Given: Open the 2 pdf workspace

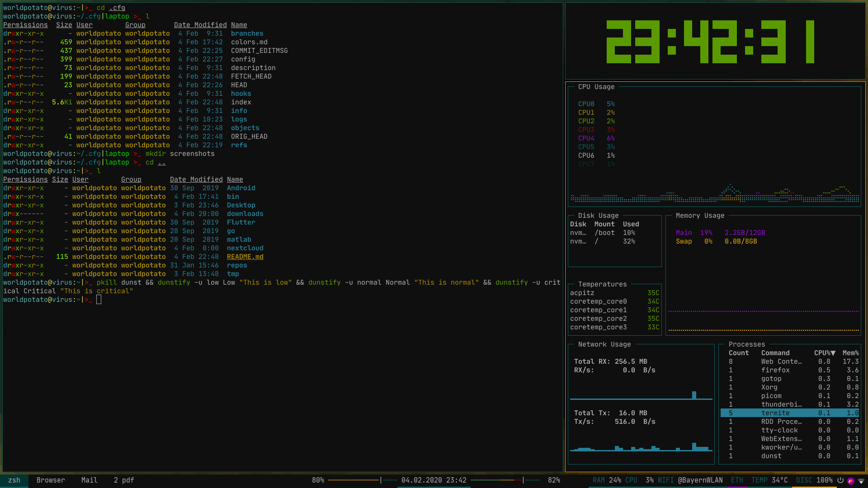Looking at the screenshot, I should pos(124,480).
